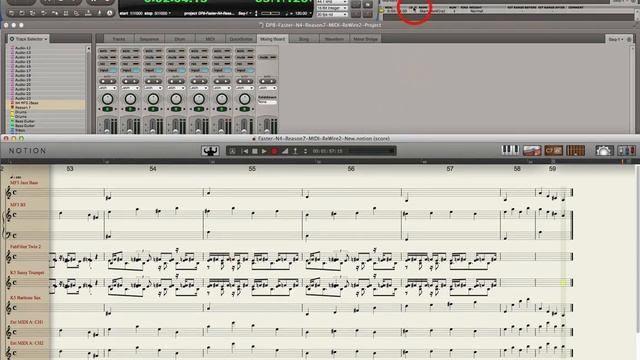Select 'Audio 12' in the track selector list
640x360 pixels.
[x=23, y=48]
